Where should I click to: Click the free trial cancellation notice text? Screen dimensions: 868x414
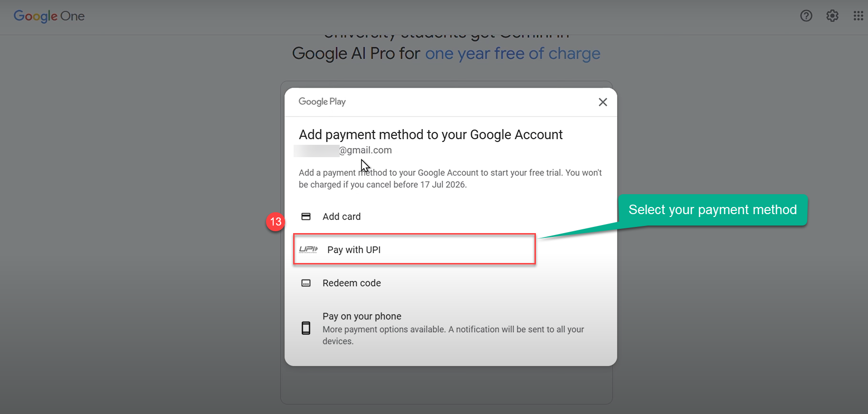pos(450,179)
